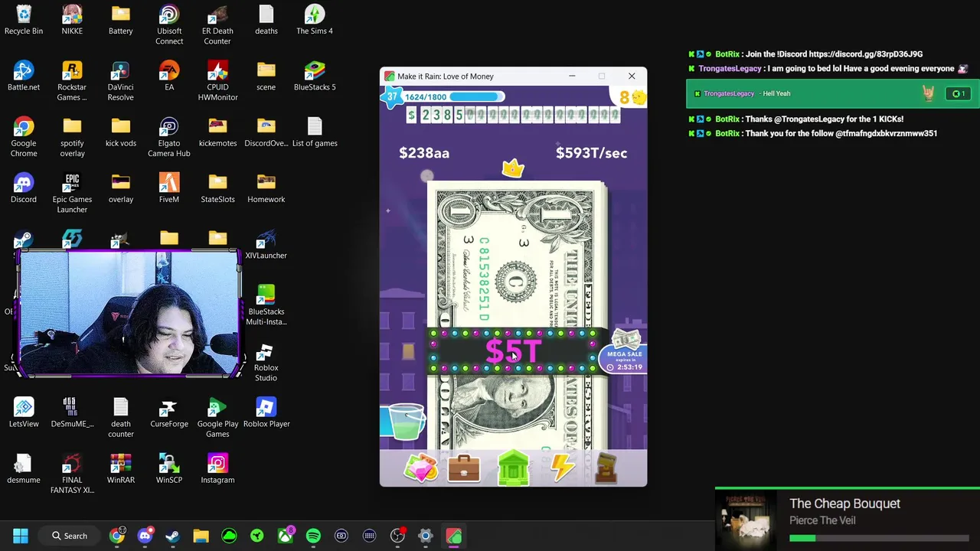The image size is (980, 551).
Task: Select the Battle.net desktop shortcut
Action: pyautogui.click(x=24, y=76)
